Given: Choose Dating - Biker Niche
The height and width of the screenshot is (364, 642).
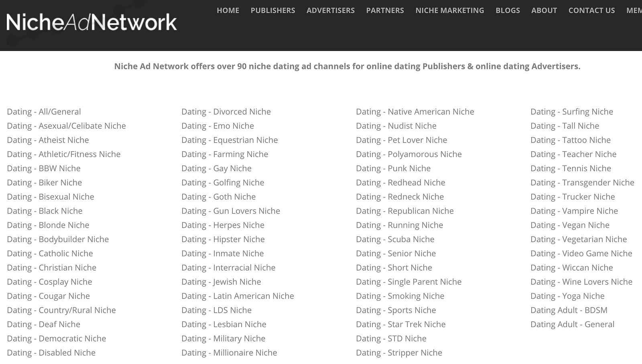Looking at the screenshot, I should click(x=44, y=183).
